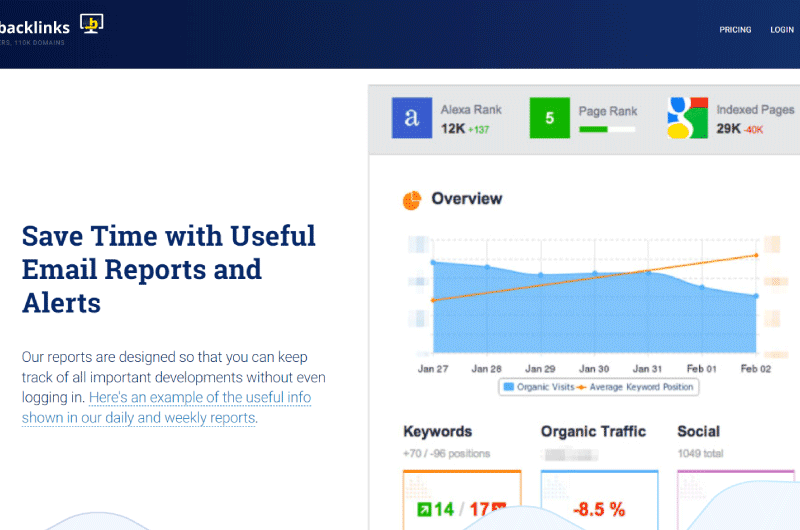Click the blue Alexa Rank icon
This screenshot has width=800, height=530.
pyautogui.click(x=412, y=118)
